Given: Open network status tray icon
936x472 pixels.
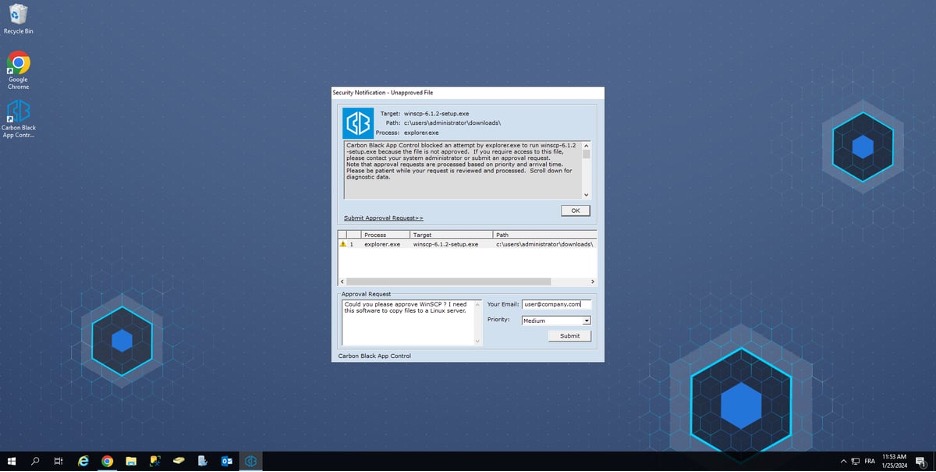Looking at the screenshot, I should pyautogui.click(x=855, y=461).
